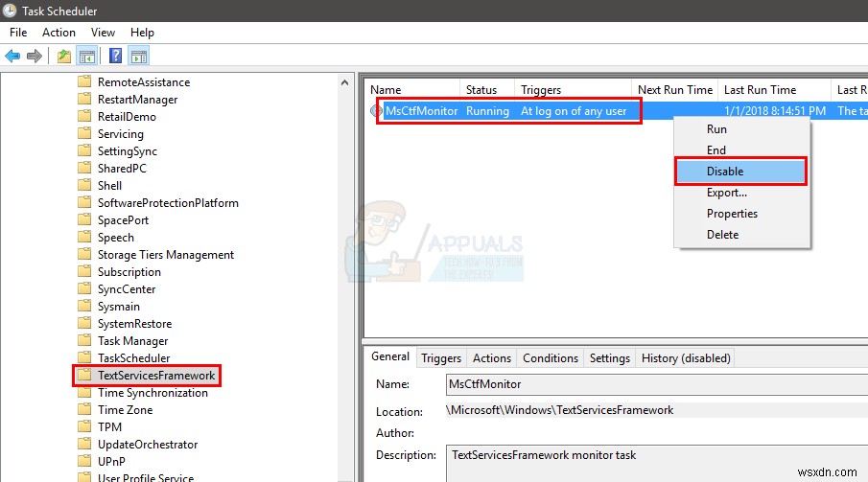Click the TPM folder icon
This screenshot has height=482, width=868.
pos(84,426)
